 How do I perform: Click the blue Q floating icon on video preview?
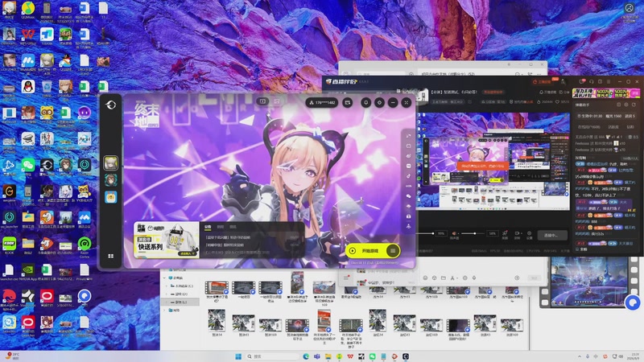(633, 303)
